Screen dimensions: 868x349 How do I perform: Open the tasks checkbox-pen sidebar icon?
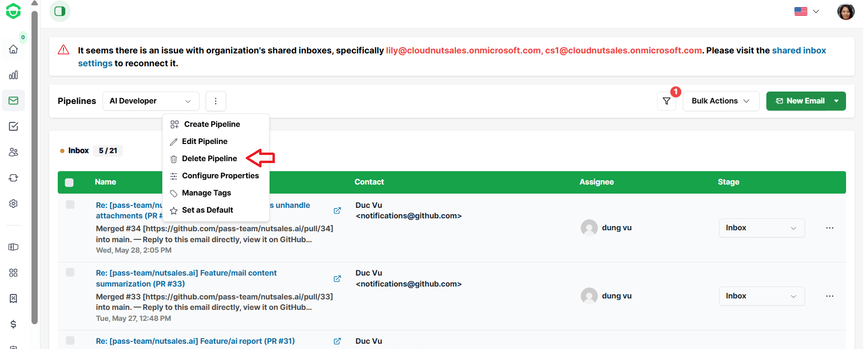click(x=13, y=126)
